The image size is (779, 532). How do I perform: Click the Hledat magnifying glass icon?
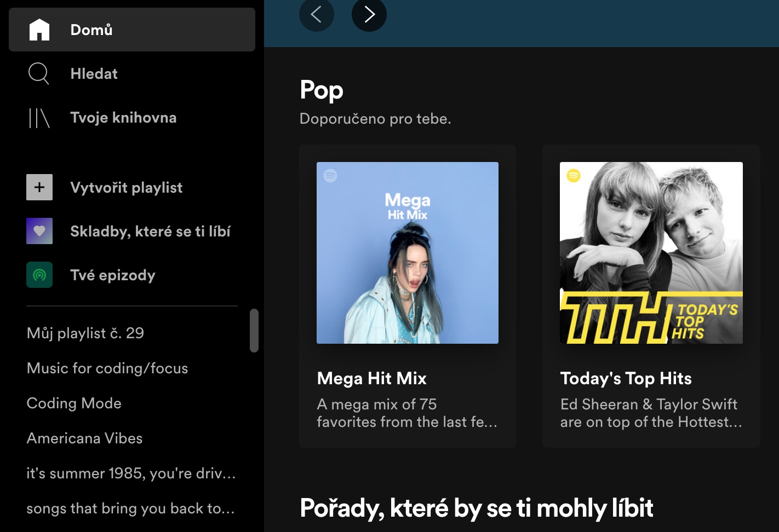tap(38, 73)
